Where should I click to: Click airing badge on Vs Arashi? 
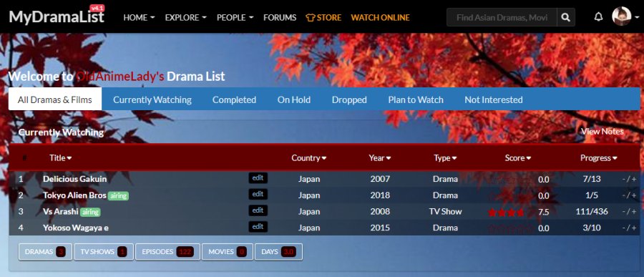point(90,212)
